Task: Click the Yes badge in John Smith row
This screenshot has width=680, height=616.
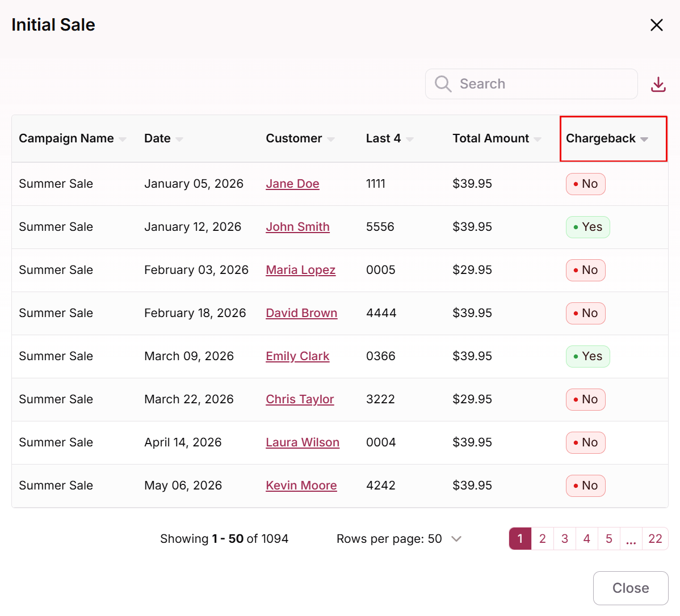Action: tap(587, 227)
